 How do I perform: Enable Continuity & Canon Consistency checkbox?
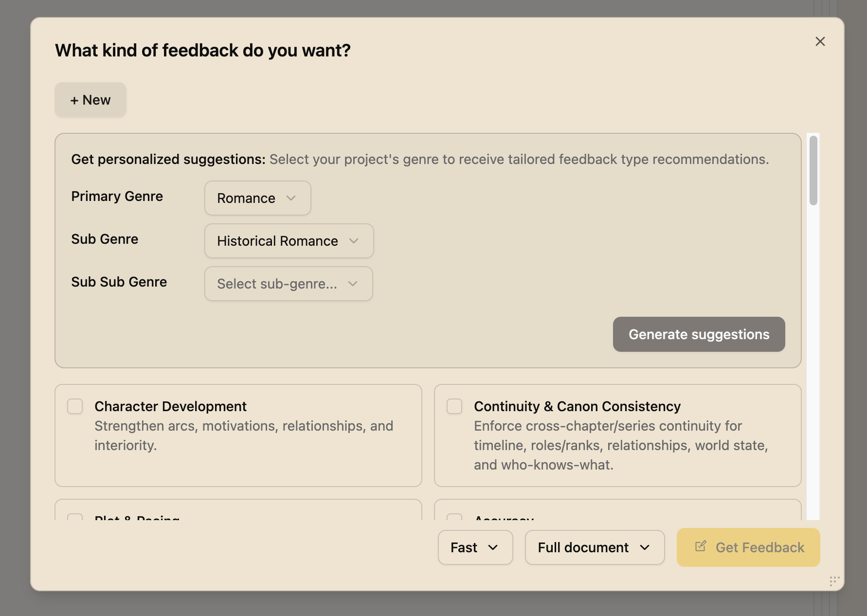click(454, 406)
